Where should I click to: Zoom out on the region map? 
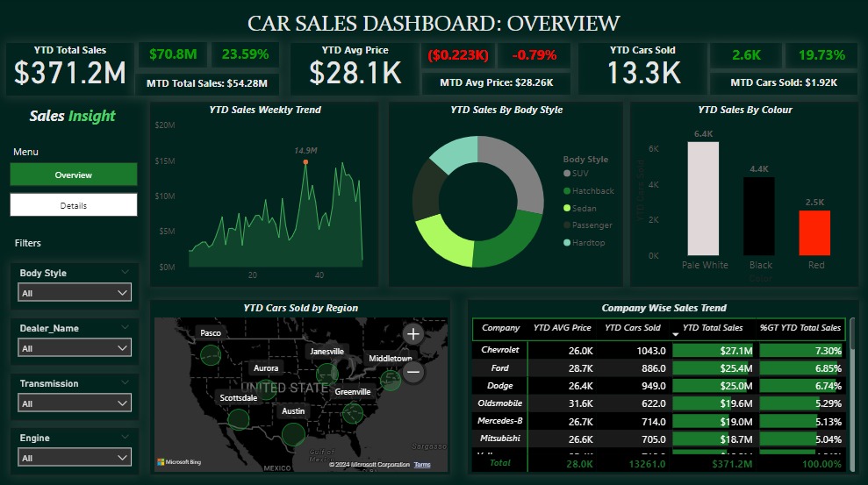[413, 372]
